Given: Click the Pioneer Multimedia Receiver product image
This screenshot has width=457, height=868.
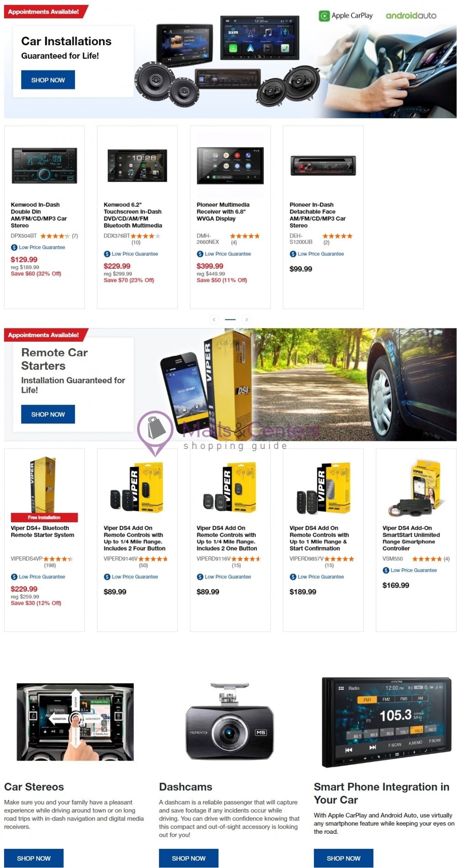Looking at the screenshot, I should click(230, 165).
